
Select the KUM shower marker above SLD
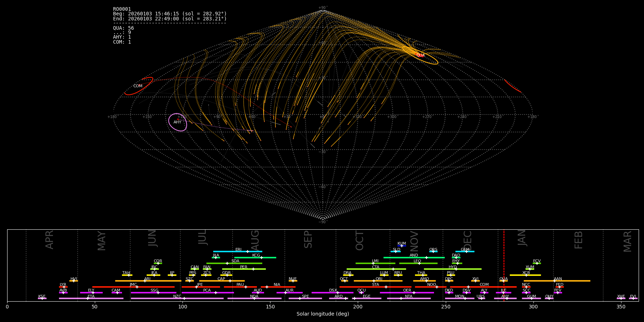(401, 246)
